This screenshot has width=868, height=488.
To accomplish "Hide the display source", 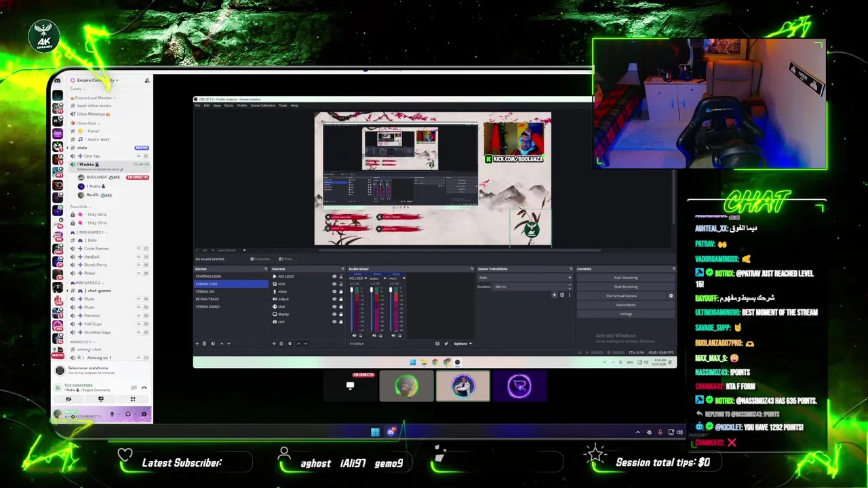I will coord(334,314).
